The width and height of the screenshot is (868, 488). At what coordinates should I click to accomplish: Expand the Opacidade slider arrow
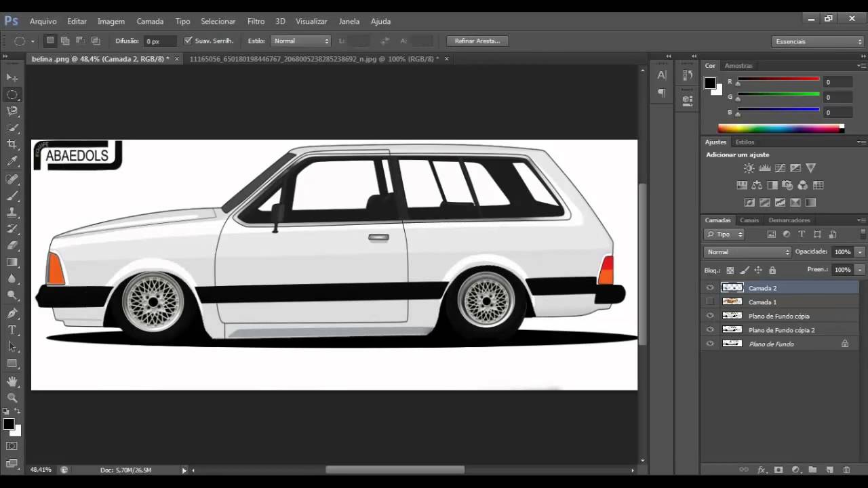[x=861, y=252]
